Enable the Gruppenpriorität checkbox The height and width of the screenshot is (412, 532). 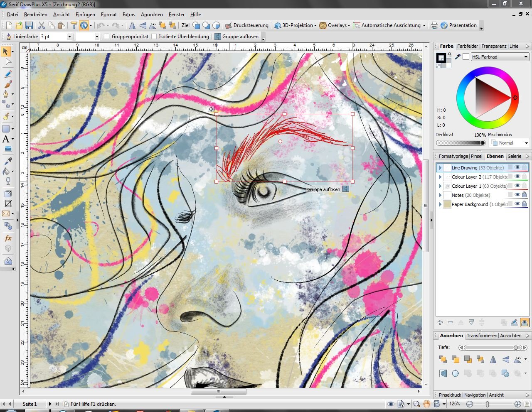pyautogui.click(x=107, y=37)
